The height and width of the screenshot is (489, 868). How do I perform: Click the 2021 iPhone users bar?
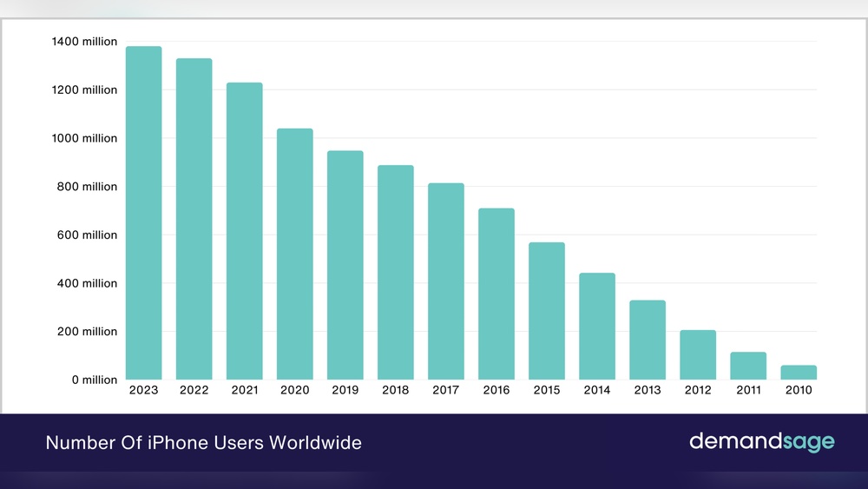(x=244, y=231)
